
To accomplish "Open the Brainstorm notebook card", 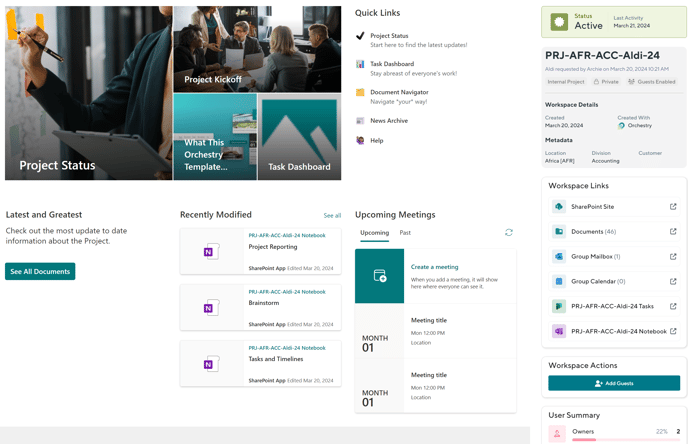I will 260,308.
